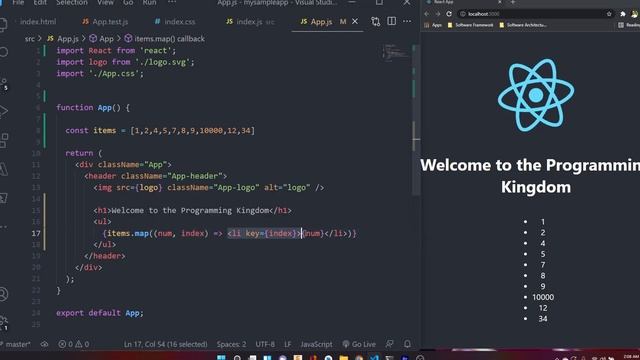
Task: Click the React logo on the web page
Action: coord(536,95)
